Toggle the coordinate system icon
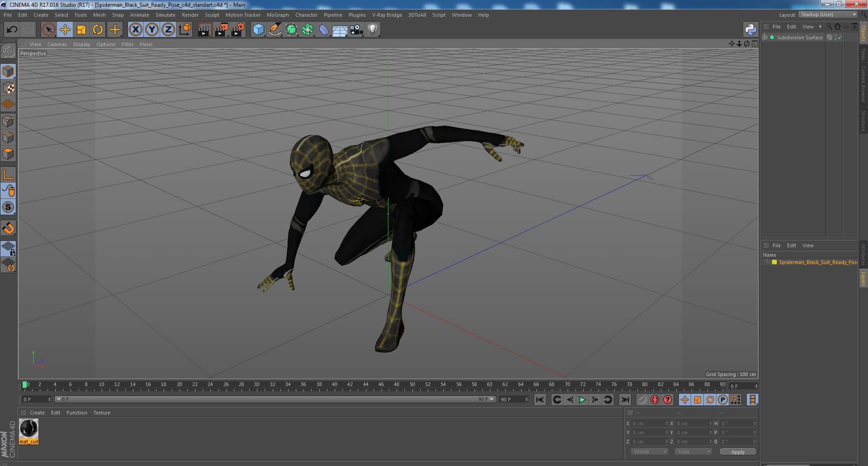 click(185, 30)
